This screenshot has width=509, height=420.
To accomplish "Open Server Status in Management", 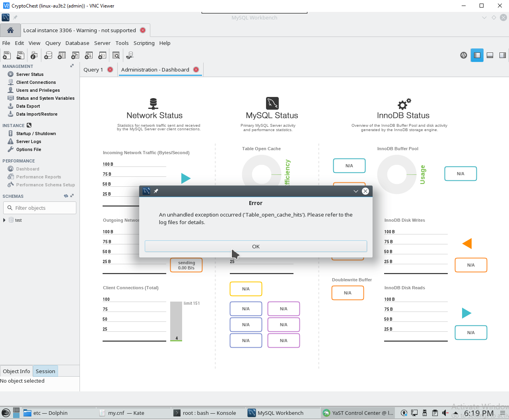I will [x=30, y=74].
